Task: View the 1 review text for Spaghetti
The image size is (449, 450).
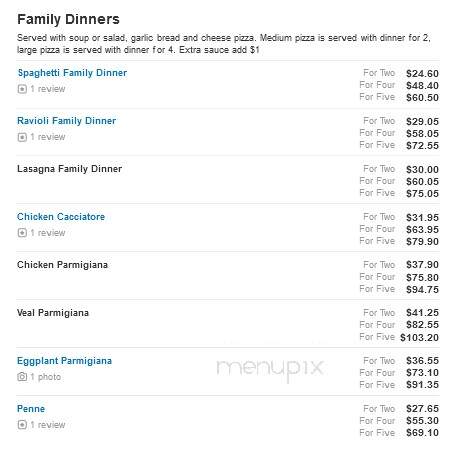Action: point(48,89)
